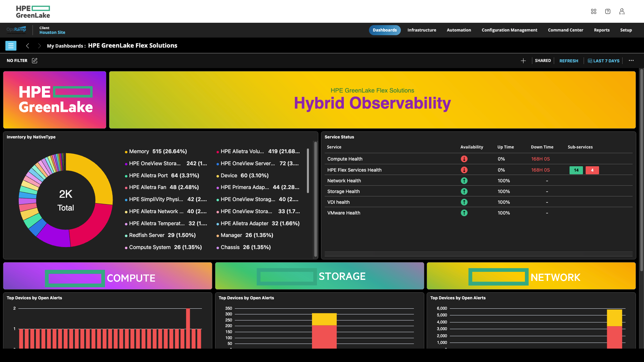Click the main page vertical scrollbar

coord(641,170)
